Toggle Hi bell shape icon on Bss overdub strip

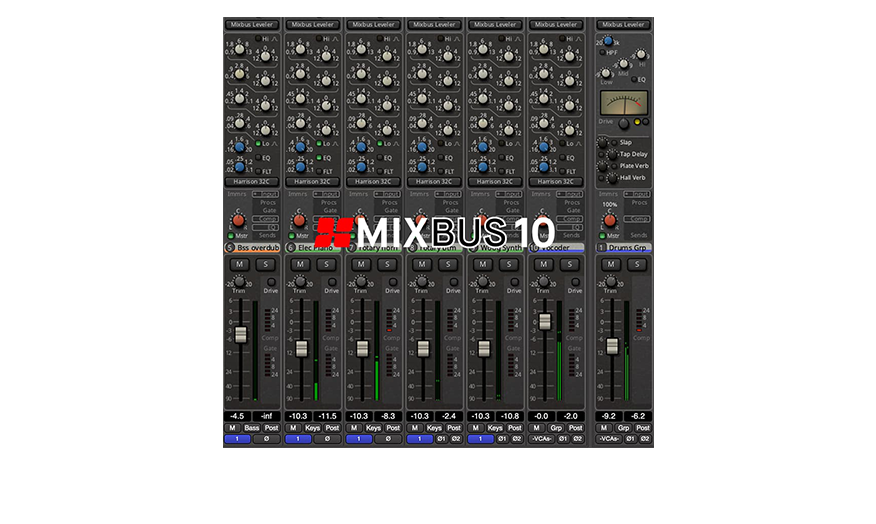[275, 39]
